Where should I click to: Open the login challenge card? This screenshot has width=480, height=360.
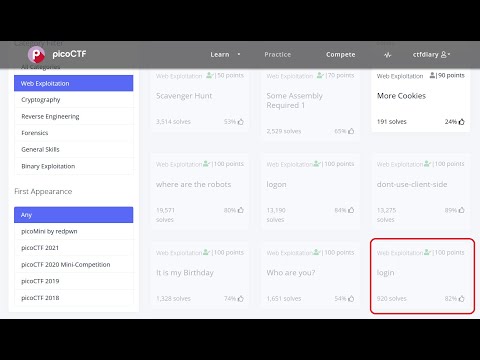422,276
